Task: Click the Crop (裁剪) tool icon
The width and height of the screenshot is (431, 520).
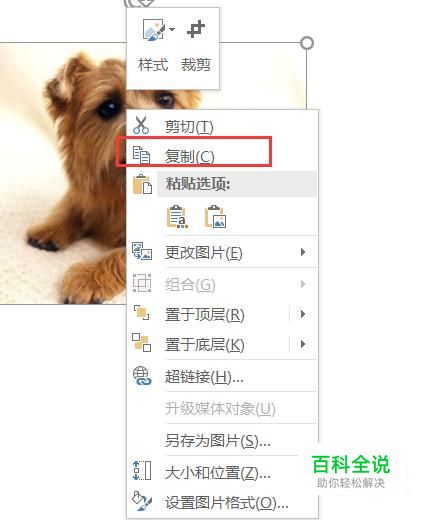Action: tap(196, 29)
